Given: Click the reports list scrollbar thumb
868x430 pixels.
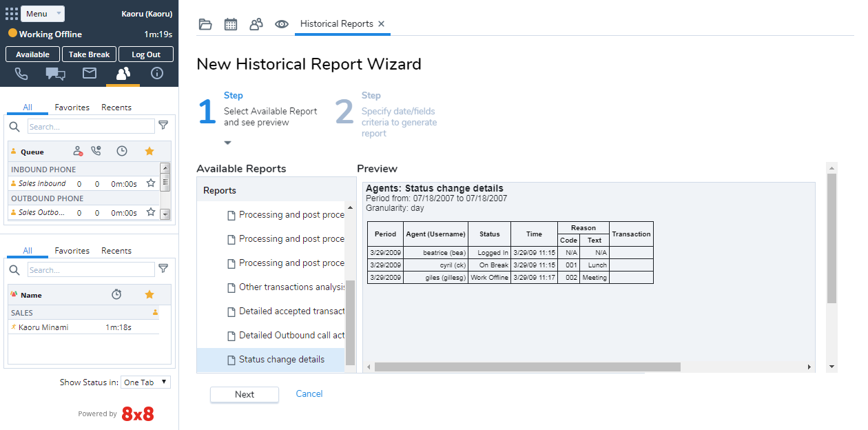Looking at the screenshot, I should point(350,322).
